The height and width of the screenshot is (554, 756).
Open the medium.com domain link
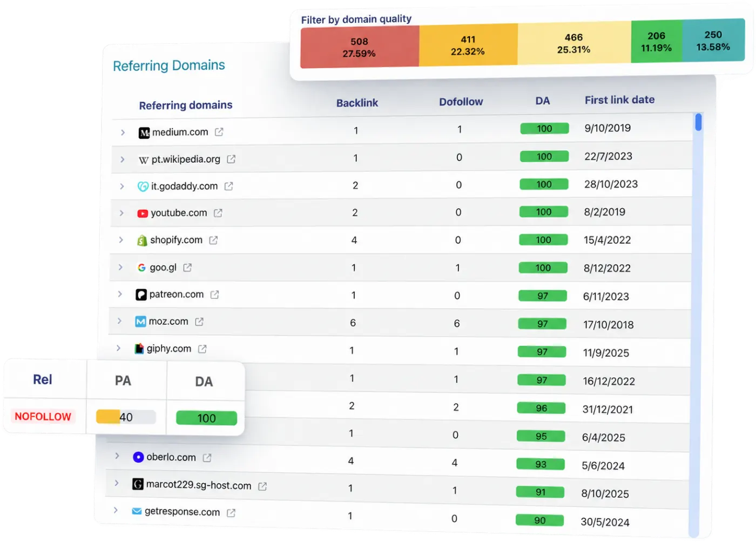[180, 132]
